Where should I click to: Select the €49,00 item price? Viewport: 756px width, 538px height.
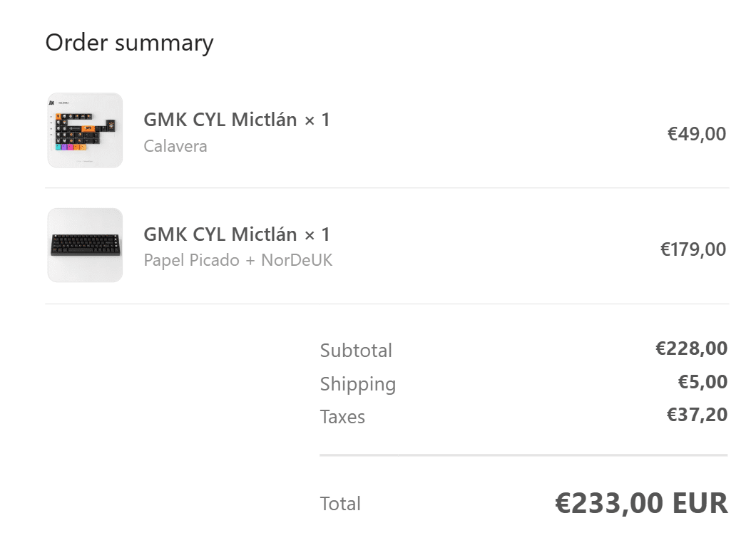coord(696,134)
